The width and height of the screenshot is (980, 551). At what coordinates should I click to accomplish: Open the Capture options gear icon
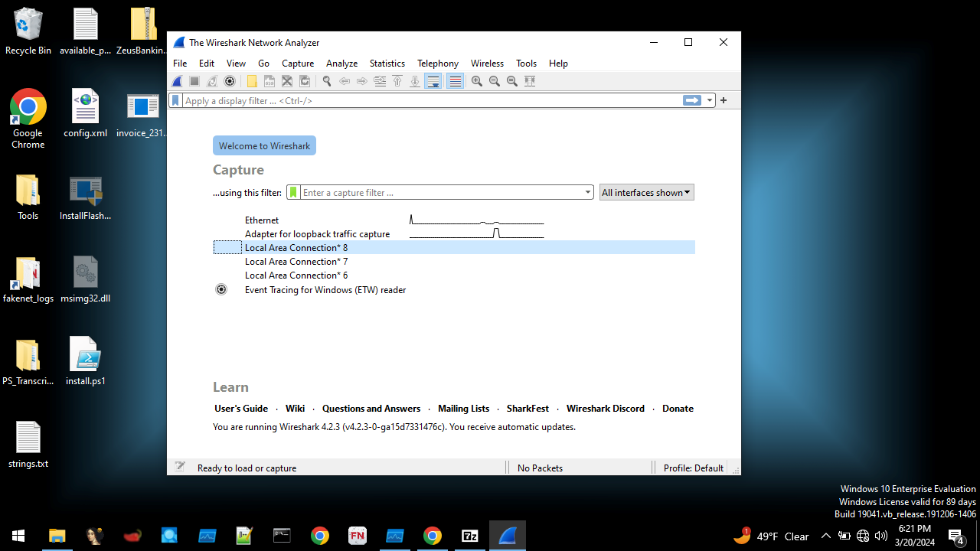[229, 80]
